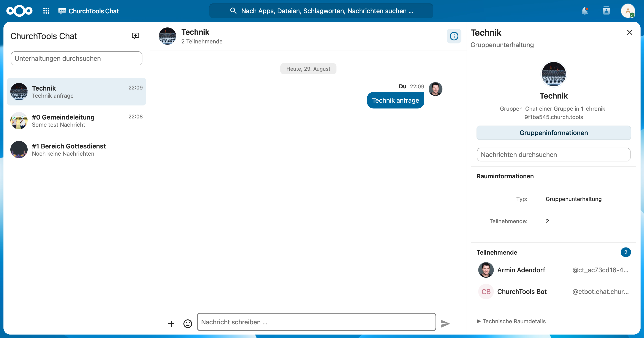Click the Rauminformationen heading

click(x=505, y=176)
